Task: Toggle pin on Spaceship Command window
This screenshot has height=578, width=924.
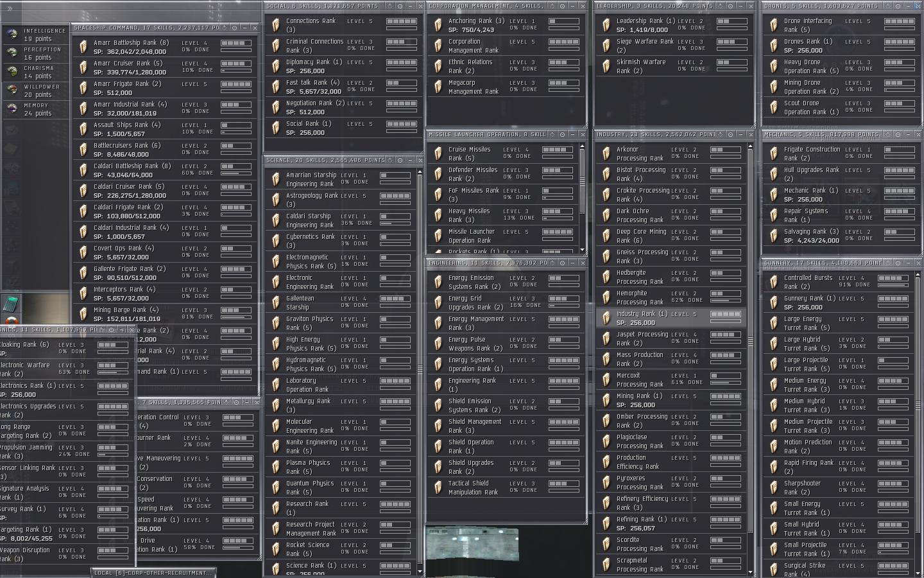Action: (x=225, y=28)
